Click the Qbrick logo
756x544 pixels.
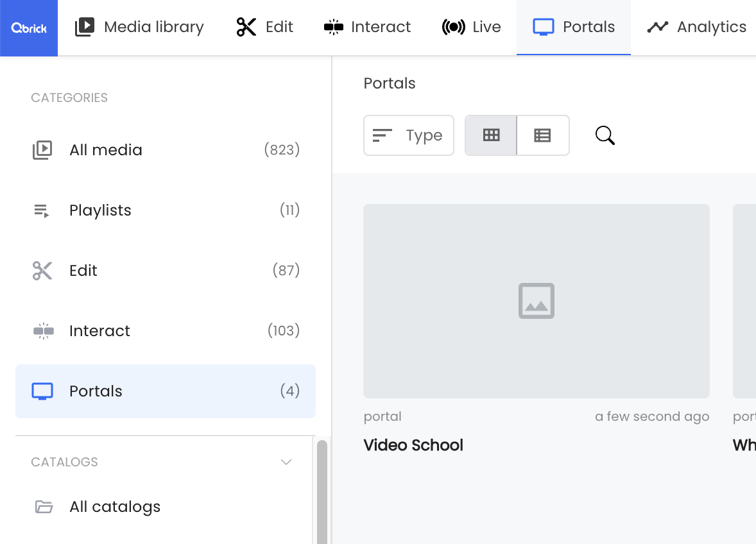click(29, 28)
